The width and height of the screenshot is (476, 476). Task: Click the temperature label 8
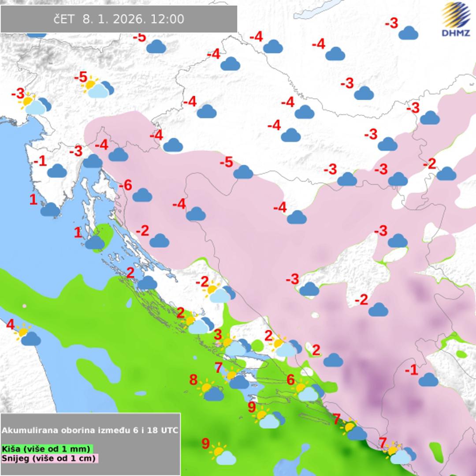pyautogui.click(x=193, y=379)
